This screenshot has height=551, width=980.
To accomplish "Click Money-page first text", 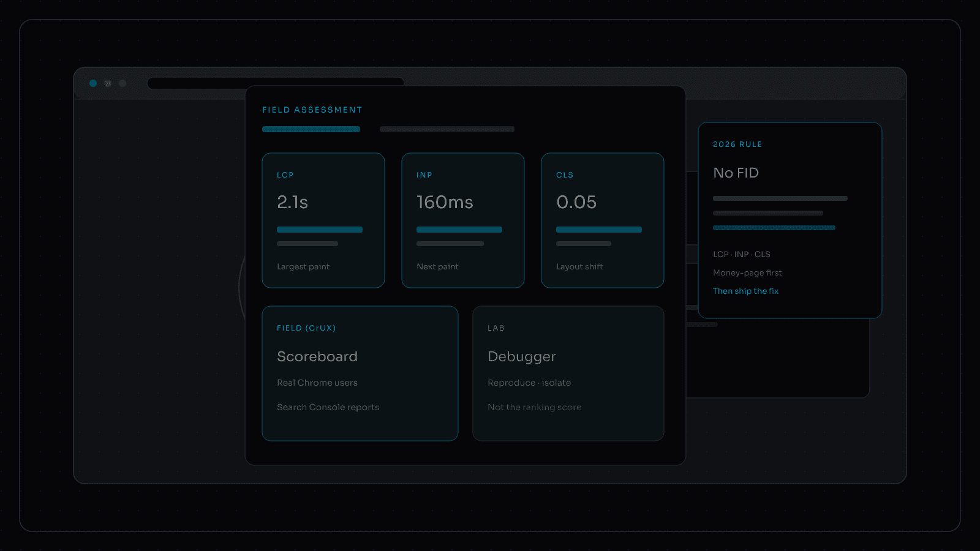I will click(x=747, y=273).
